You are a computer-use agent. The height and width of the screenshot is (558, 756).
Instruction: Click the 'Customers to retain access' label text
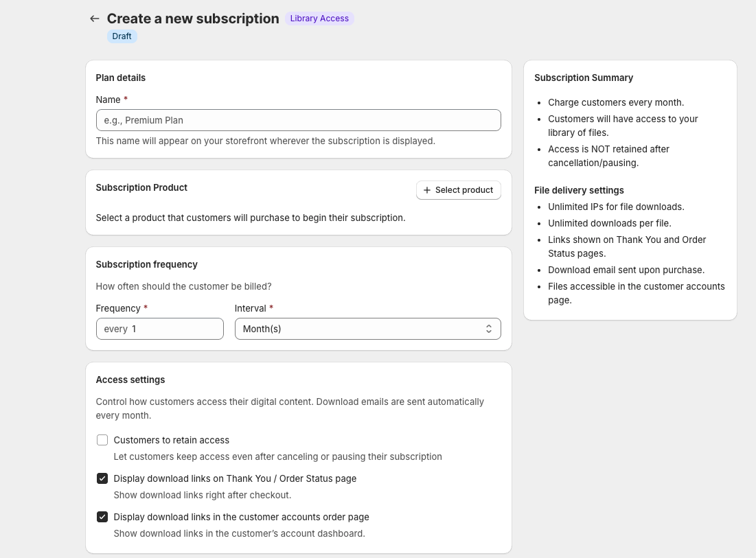(x=171, y=440)
